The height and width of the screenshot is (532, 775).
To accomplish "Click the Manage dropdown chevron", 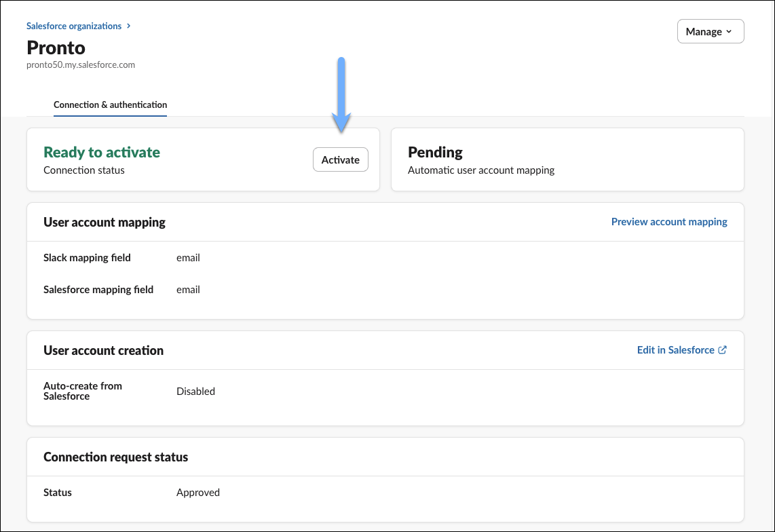I will 730,31.
